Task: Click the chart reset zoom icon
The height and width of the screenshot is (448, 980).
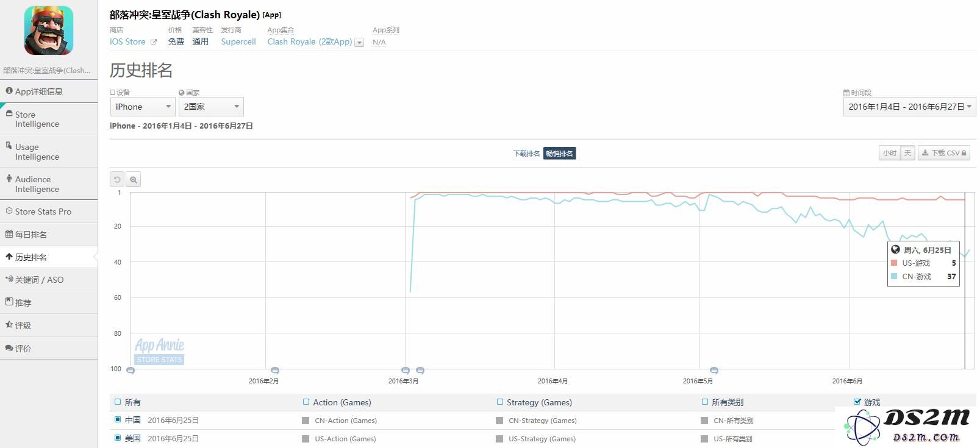Action: click(x=117, y=179)
